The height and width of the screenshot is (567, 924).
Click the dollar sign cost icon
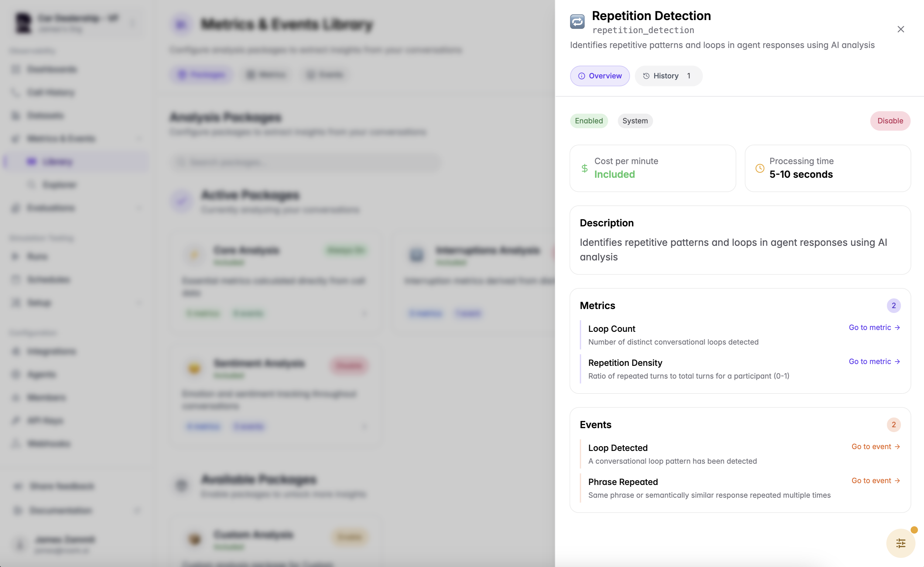584,168
